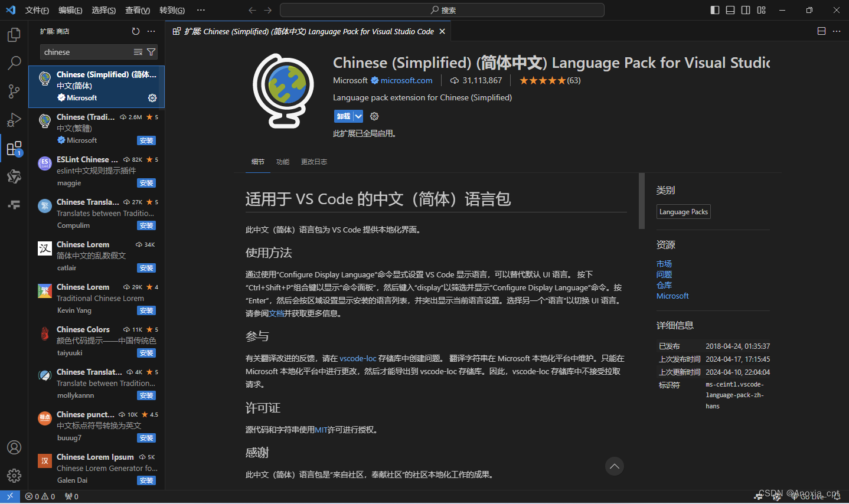Open the MIT license link
This screenshot has height=504, width=849.
click(x=321, y=430)
